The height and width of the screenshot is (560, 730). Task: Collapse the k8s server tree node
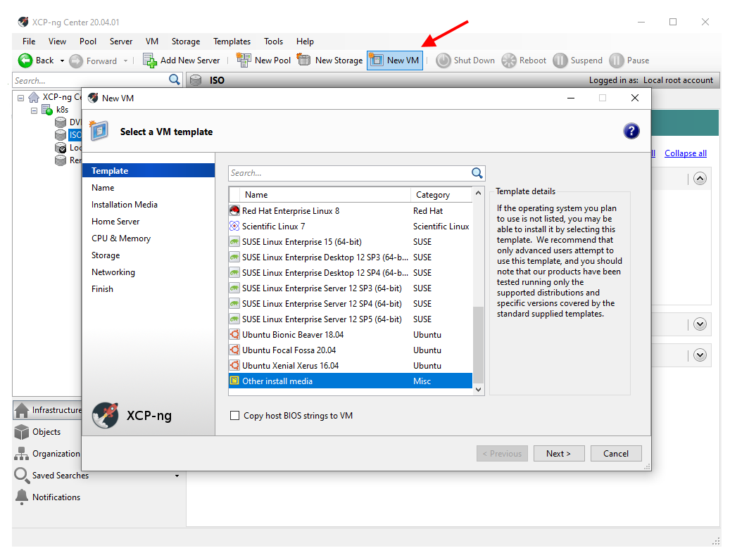pos(34,110)
